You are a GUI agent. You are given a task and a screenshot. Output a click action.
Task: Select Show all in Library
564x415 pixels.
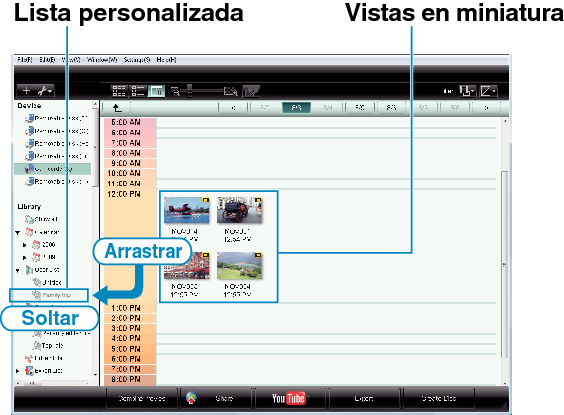[x=41, y=219]
